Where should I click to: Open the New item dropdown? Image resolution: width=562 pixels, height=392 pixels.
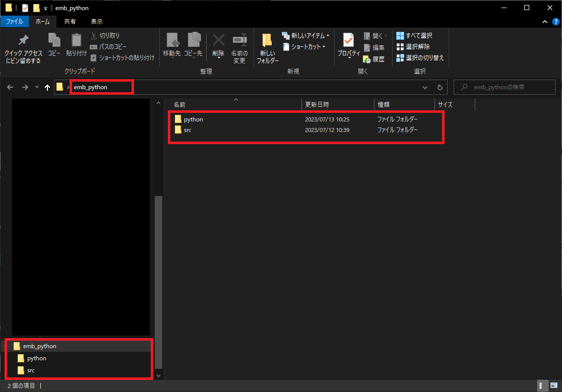pyautogui.click(x=306, y=36)
